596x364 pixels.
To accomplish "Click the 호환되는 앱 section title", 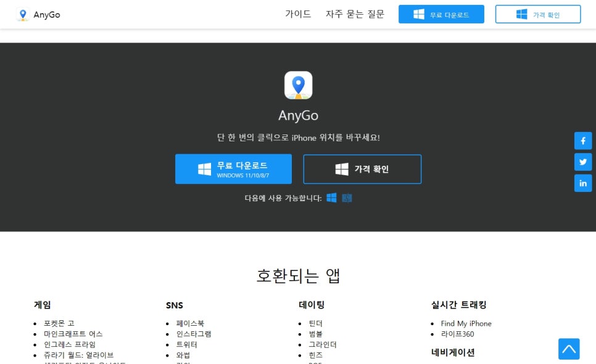I will 299,276.
